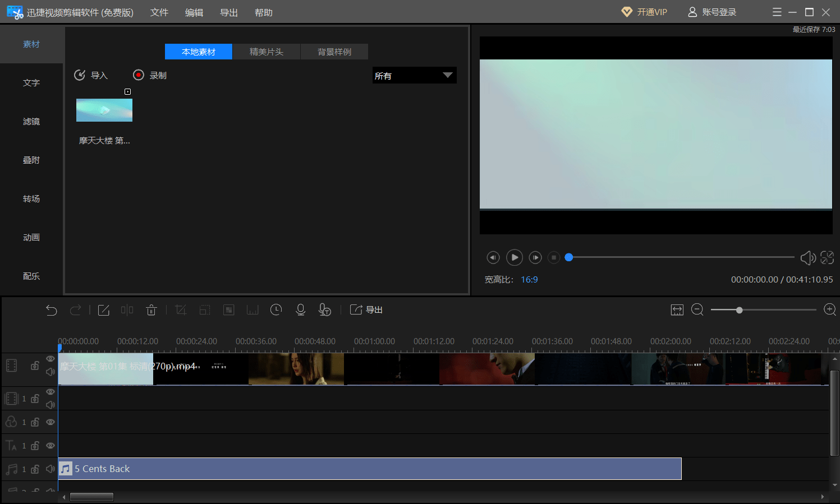Mute picture-in-picture track 1 audio
This screenshot has width=840, height=504.
(x=51, y=405)
